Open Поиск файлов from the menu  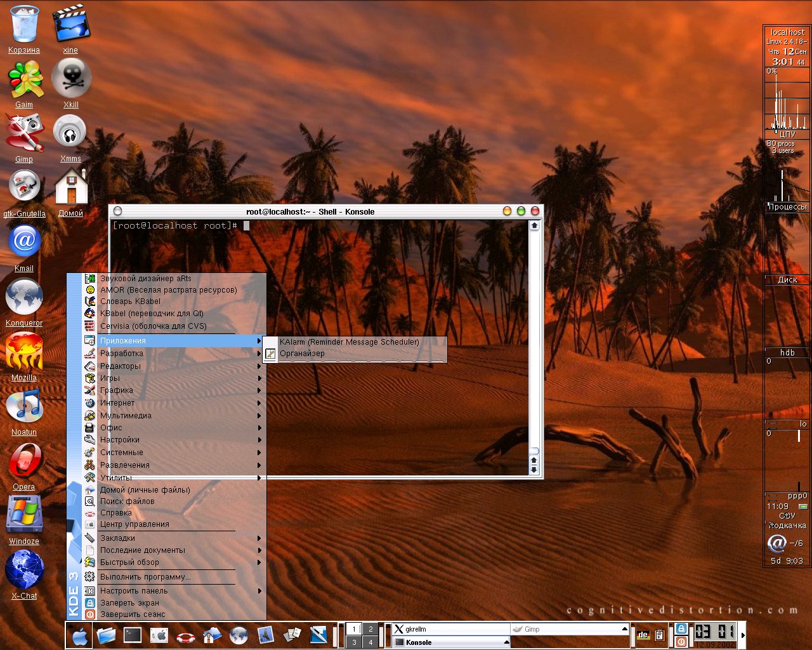click(174, 501)
